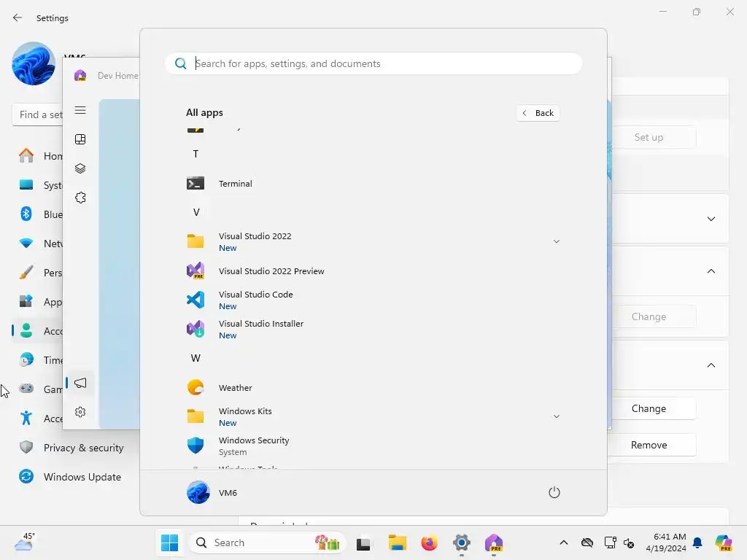
Task: Open Firefox from the taskbar
Action: click(429, 542)
